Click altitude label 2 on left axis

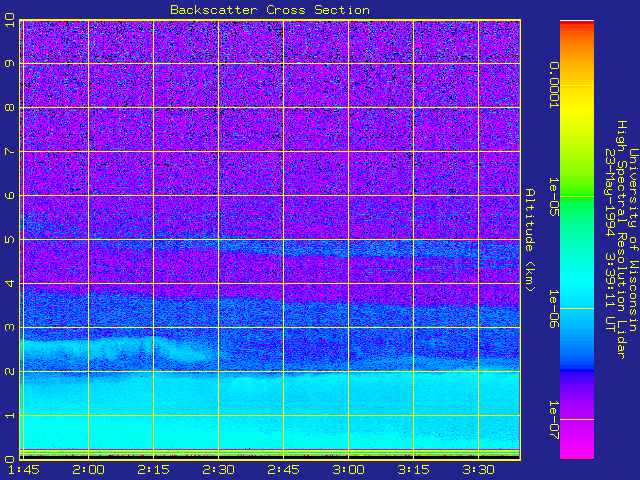[9, 371]
